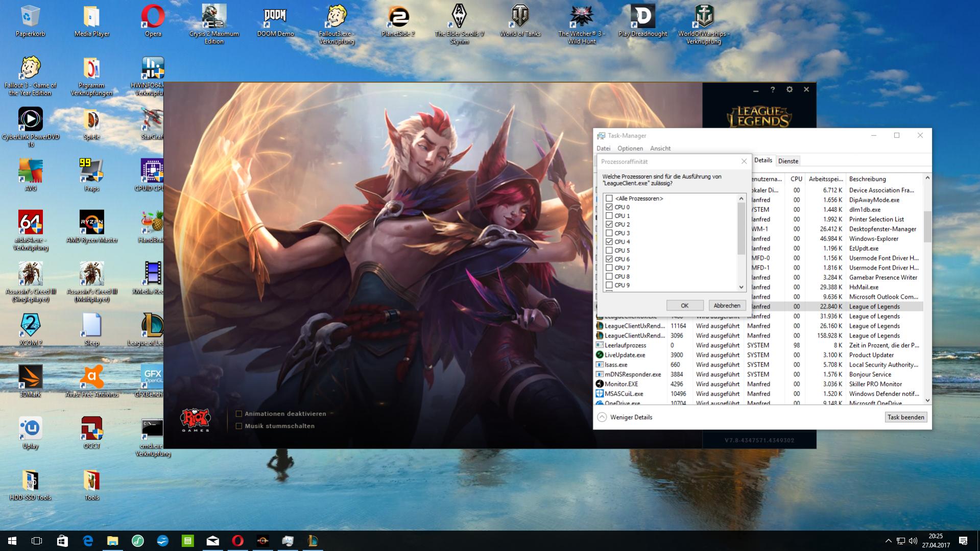Uncheck the CPU 4 checkbox
980x551 pixels.
click(x=609, y=242)
